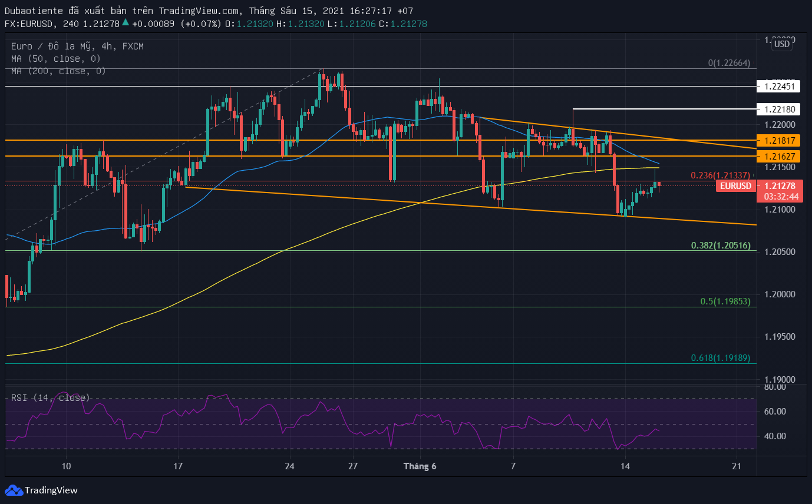812x504 pixels.
Task: Select the 0.382(1.20516) Fibonacci level label
Action: click(720, 245)
